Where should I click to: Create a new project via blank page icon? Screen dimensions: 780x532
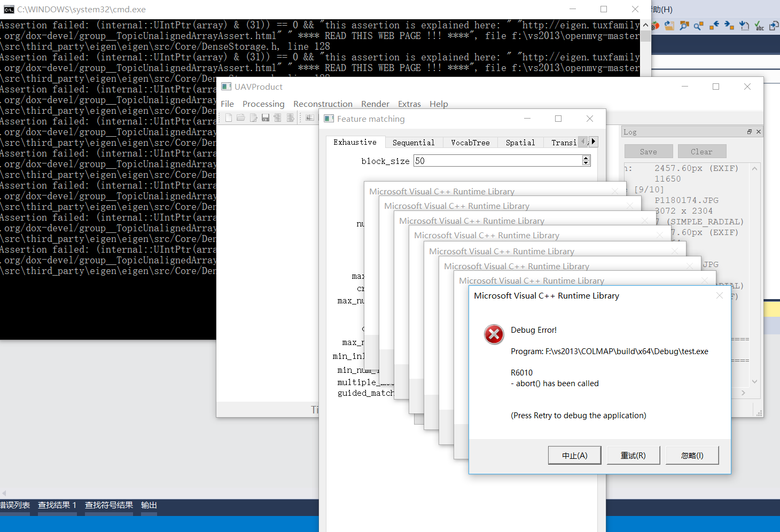tap(228, 118)
